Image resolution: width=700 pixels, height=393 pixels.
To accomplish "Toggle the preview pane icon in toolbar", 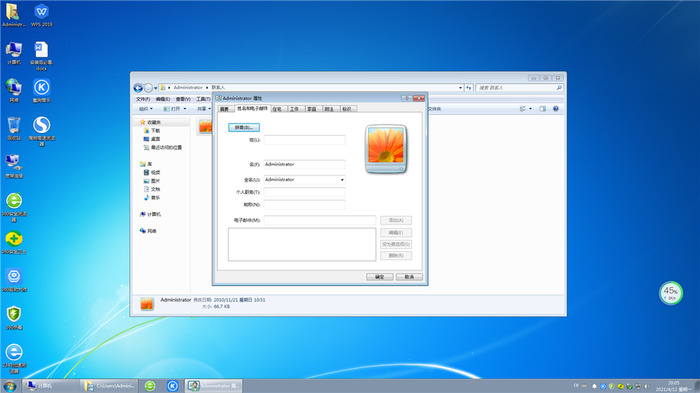I will [542, 109].
